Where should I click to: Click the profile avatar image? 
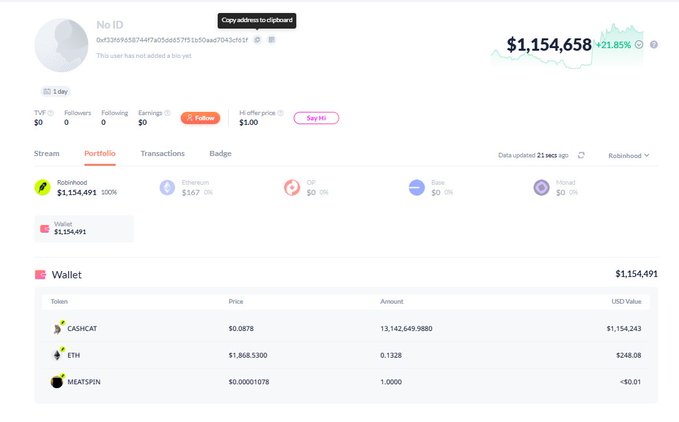(61, 45)
